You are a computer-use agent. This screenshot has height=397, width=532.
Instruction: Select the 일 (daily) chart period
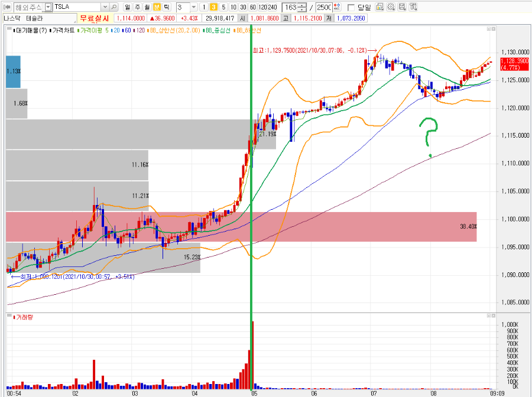127,6
